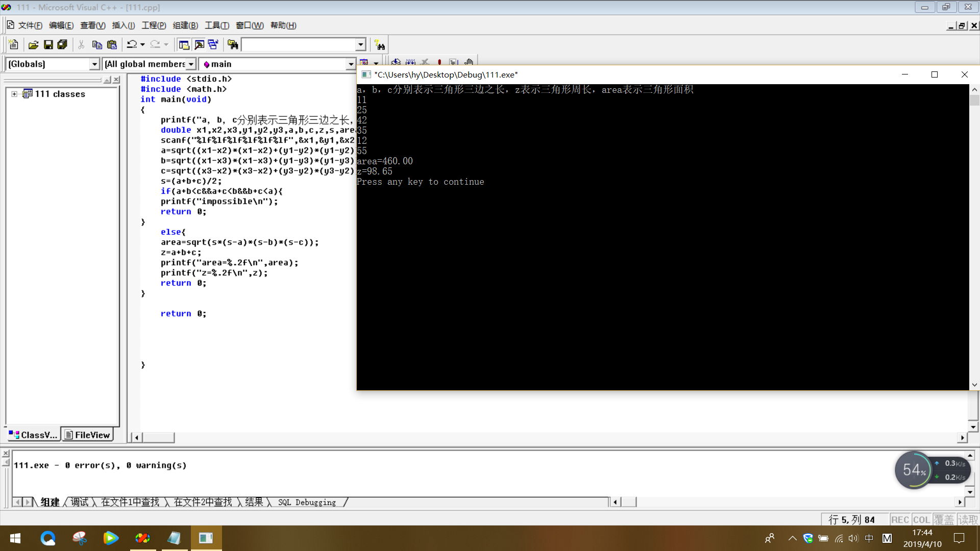Click the Copy toolbar icon

click(96, 45)
